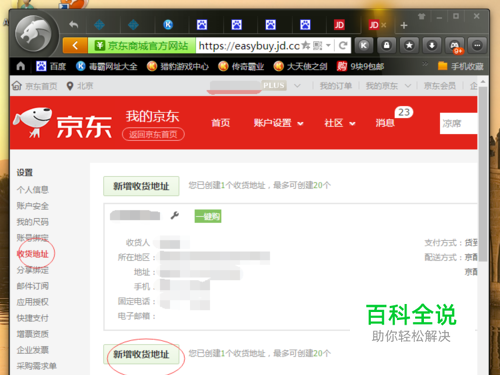Open 百度 bookmark
This screenshot has height=375, width=500.
(51, 66)
